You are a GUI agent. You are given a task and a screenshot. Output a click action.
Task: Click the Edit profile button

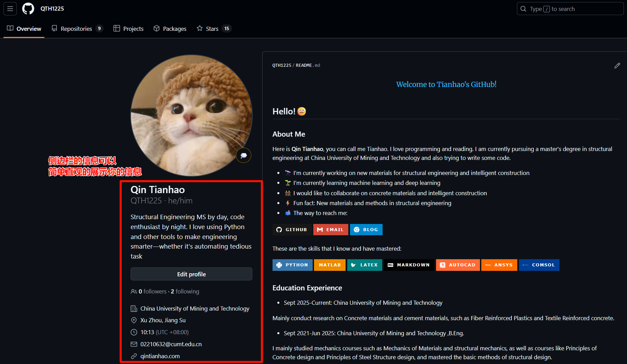(191, 274)
